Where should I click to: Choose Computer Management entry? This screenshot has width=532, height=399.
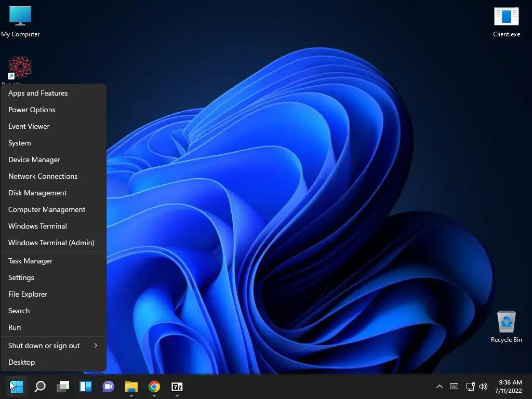click(54, 209)
